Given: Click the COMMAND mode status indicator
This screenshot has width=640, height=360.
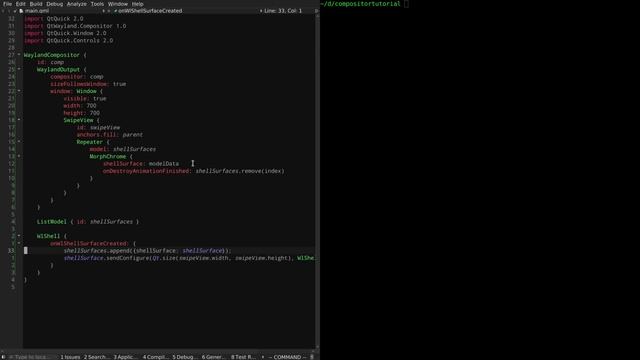Looking at the screenshot, I should point(287,357).
